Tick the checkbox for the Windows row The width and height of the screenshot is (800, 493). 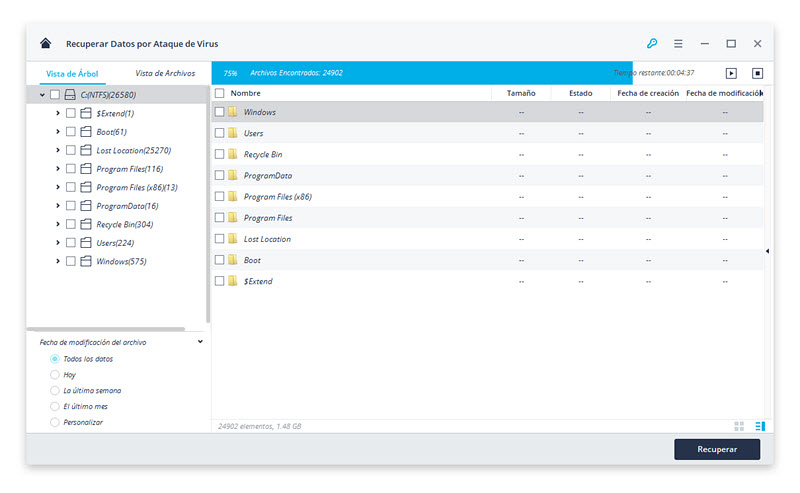(219, 112)
